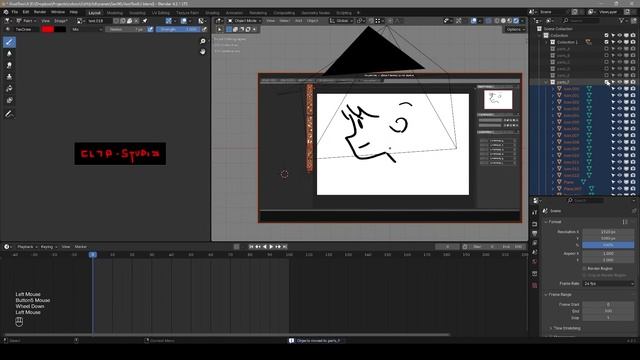Switch viewport shading to solid
The height and width of the screenshot is (360, 640).
(x=503, y=21)
